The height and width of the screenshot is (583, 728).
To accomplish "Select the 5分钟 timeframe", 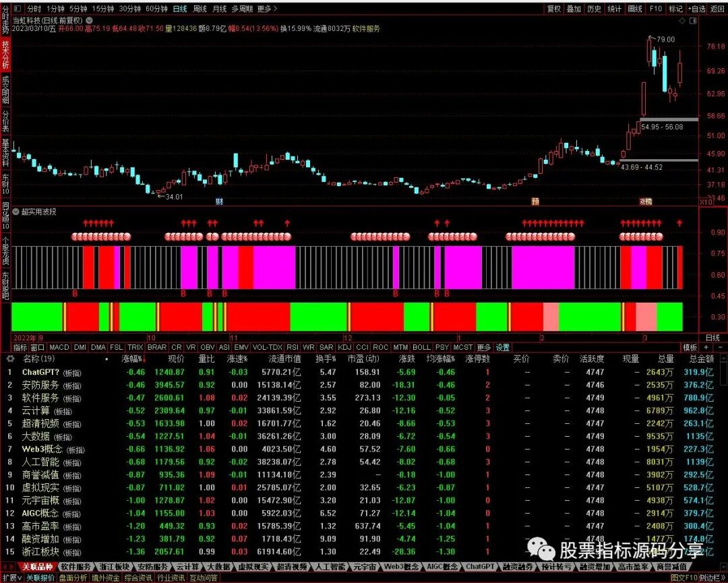I will 78,9.
